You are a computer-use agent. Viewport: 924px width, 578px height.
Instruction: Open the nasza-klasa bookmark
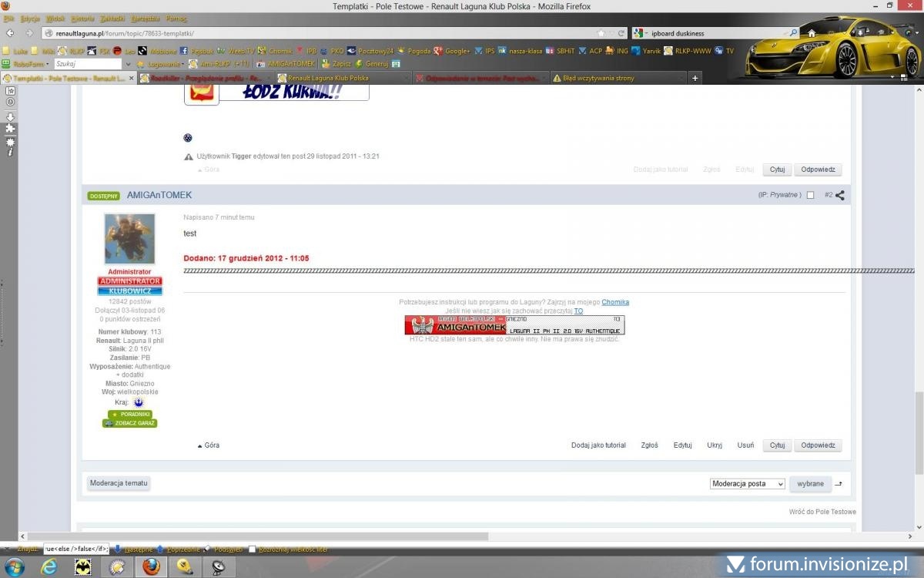tap(520, 51)
